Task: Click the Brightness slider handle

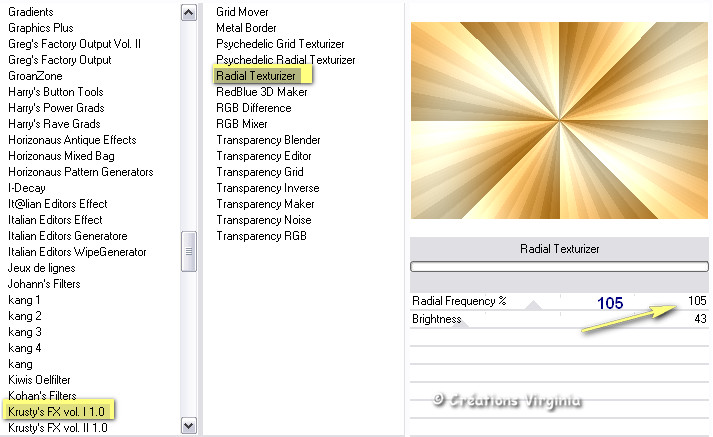Action: point(460,323)
